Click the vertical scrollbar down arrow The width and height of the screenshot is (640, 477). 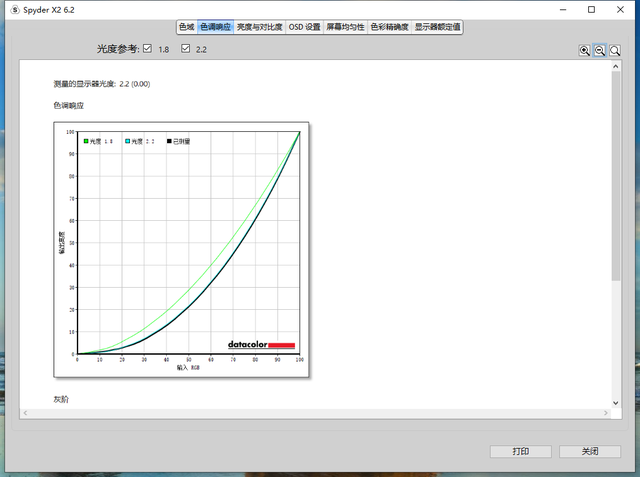(x=616, y=403)
